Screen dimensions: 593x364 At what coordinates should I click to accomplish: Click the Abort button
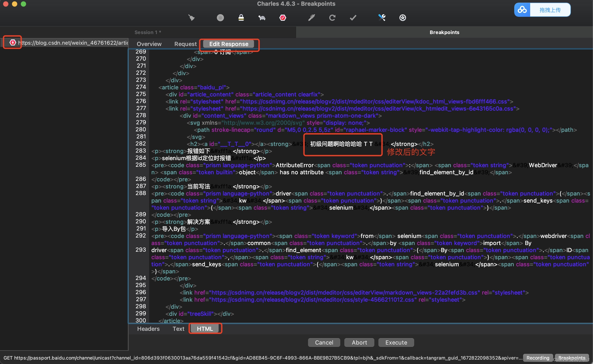click(359, 343)
